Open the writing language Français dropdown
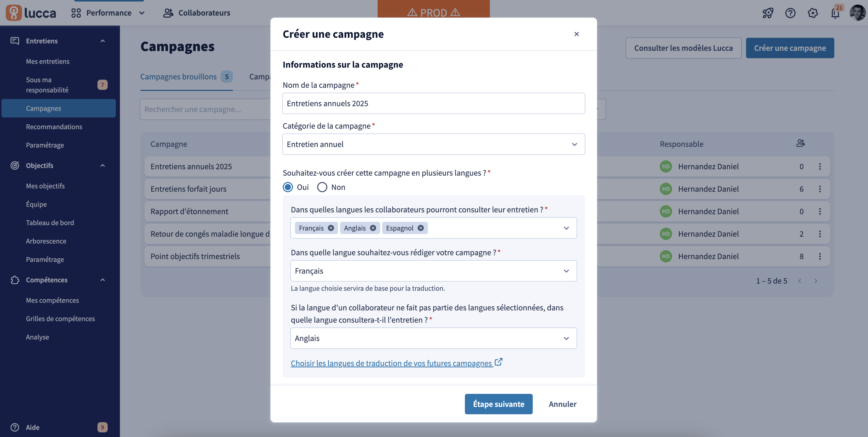Screen dimensions: 868x437 433,271
